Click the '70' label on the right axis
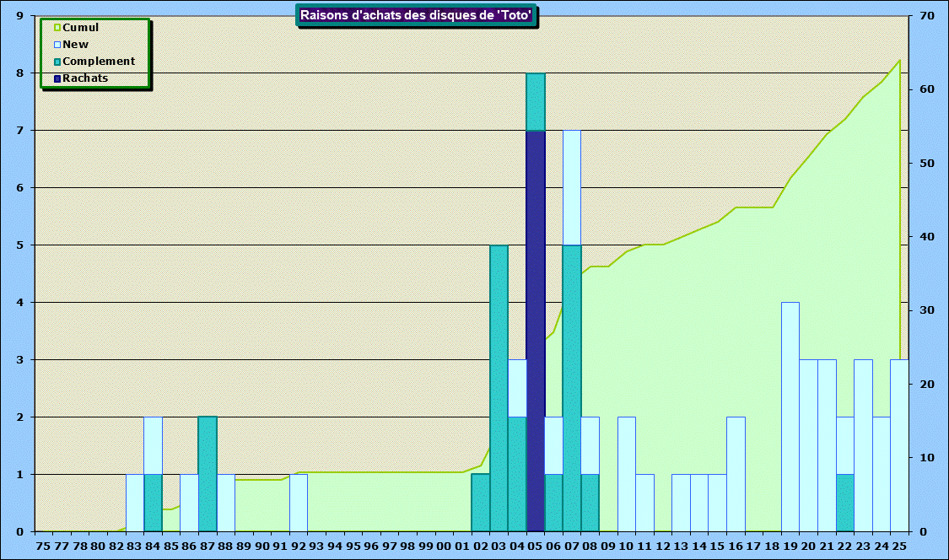The height and width of the screenshot is (560, 949). (x=926, y=16)
